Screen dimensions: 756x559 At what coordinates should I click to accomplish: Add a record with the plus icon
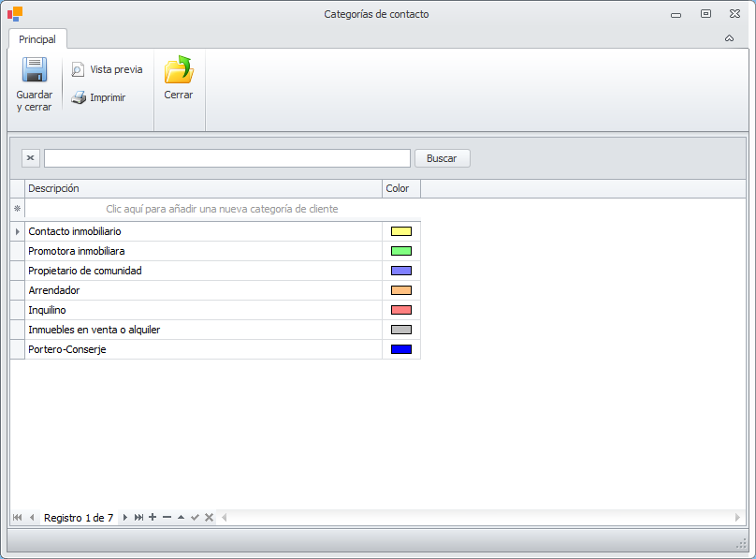153,518
